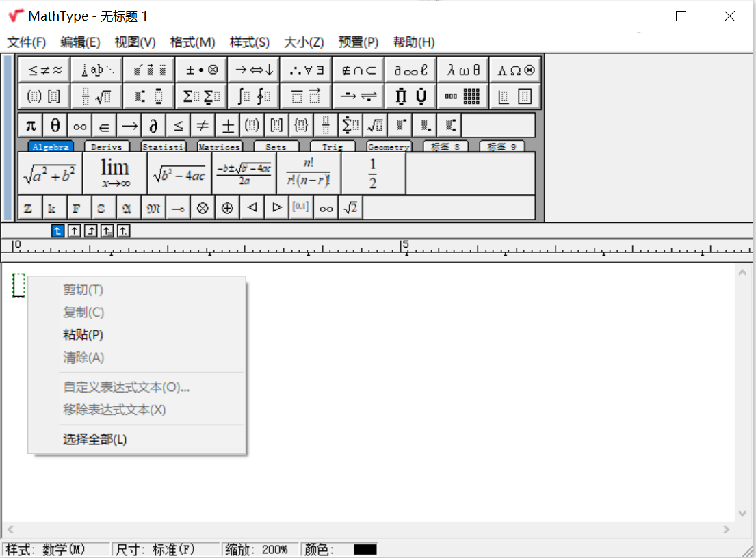
Task: Open the 大小(Z) menu
Action: (304, 42)
